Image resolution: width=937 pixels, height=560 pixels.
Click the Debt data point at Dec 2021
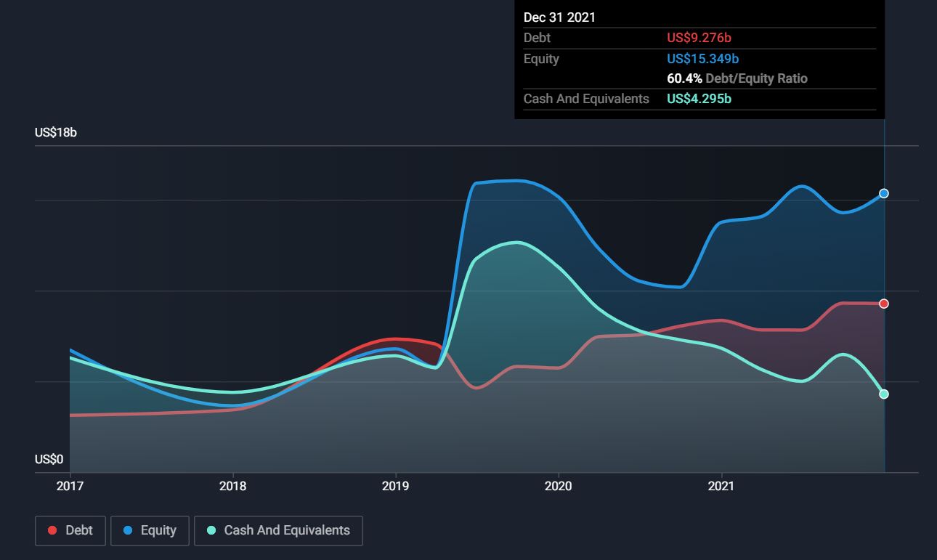[x=884, y=304]
